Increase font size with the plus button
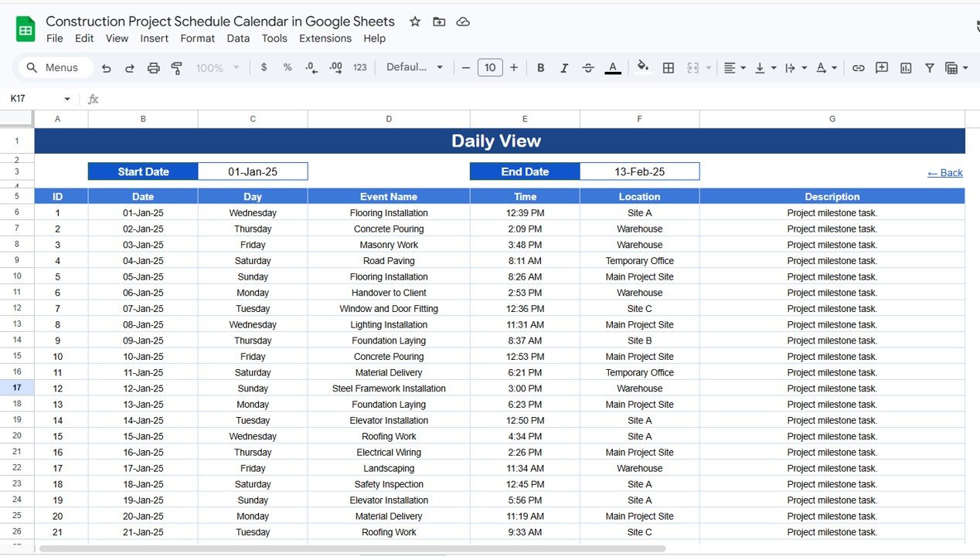This screenshot has height=556, width=980. click(x=514, y=68)
